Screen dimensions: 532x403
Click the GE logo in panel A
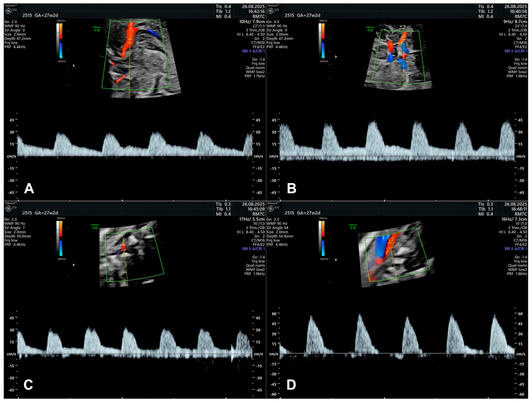coord(8,11)
